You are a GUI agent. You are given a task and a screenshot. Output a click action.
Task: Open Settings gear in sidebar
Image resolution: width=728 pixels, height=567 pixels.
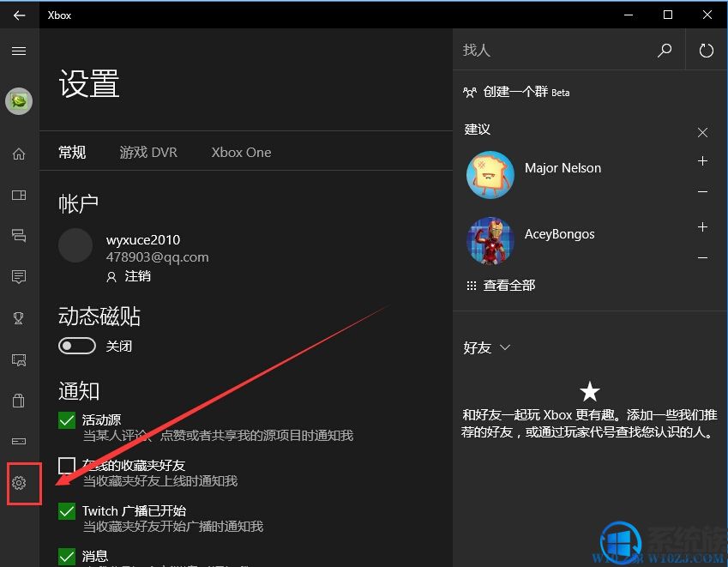click(19, 483)
